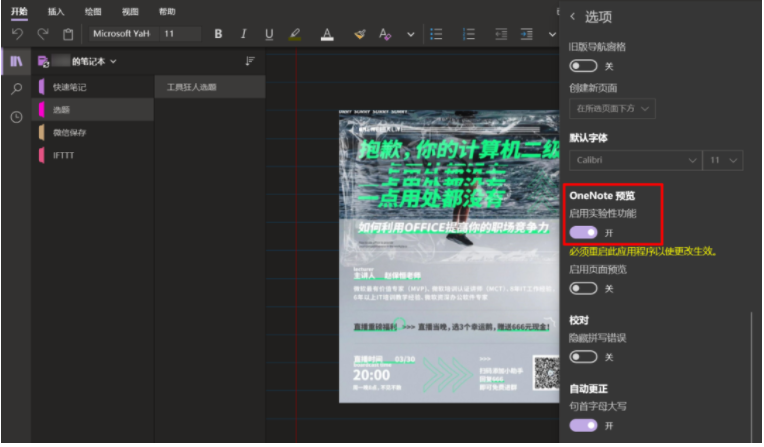Open the search icon in sidebar
The width and height of the screenshot is (764, 447).
[17, 89]
